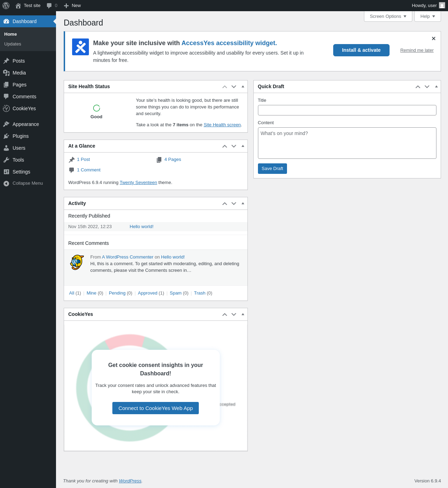Open the Site Health screen link
Screen dimensions: 448x488
222,125
